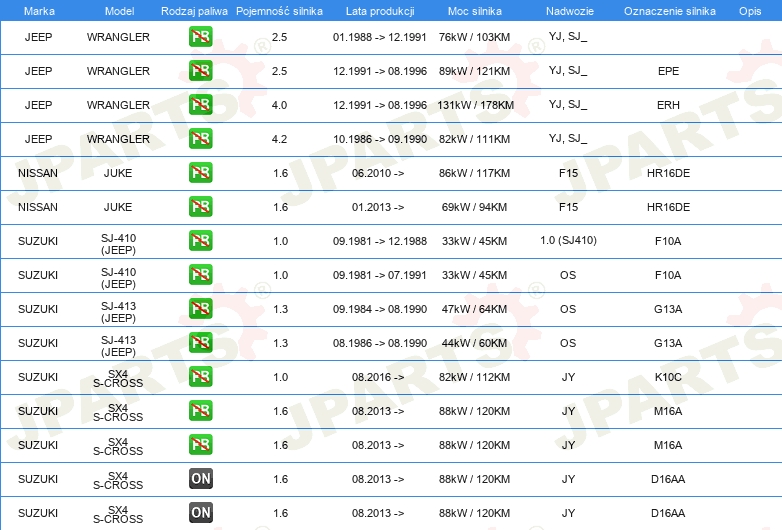Viewport: 782px width, 530px height.
Task: Click petrol icon for Juke 86kW row
Action: pos(200,173)
